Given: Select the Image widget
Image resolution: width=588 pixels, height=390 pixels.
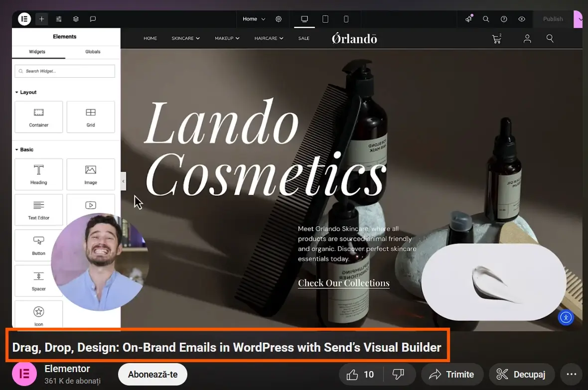Looking at the screenshot, I should pyautogui.click(x=91, y=174).
